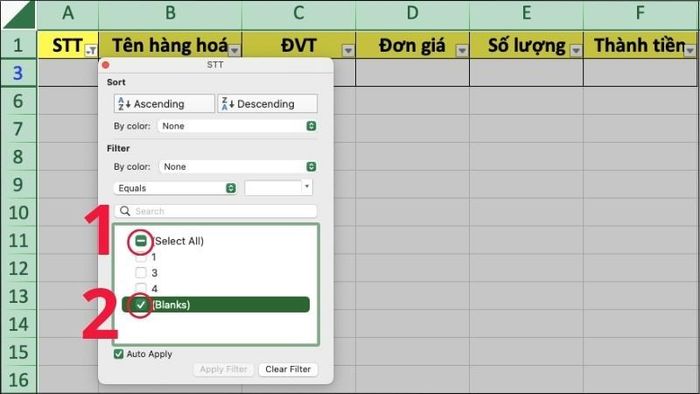Image resolution: width=700 pixels, height=394 pixels.
Task: Open the STT column filter button
Action: tap(91, 50)
